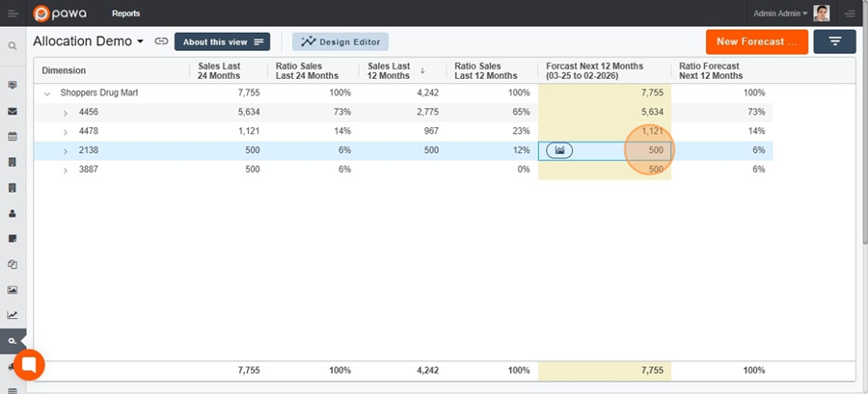Image resolution: width=868 pixels, height=394 pixels.
Task: Collapse the Shoppers Drug Mart row
Action: (47, 93)
